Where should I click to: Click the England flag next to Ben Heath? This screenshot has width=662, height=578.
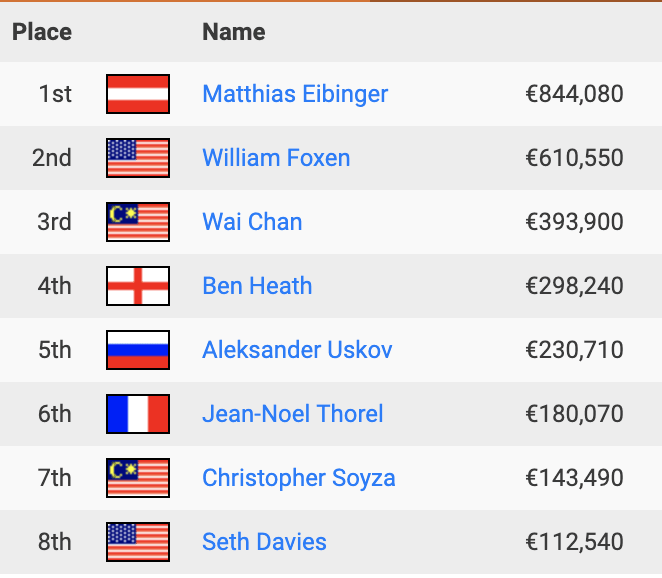point(138,286)
